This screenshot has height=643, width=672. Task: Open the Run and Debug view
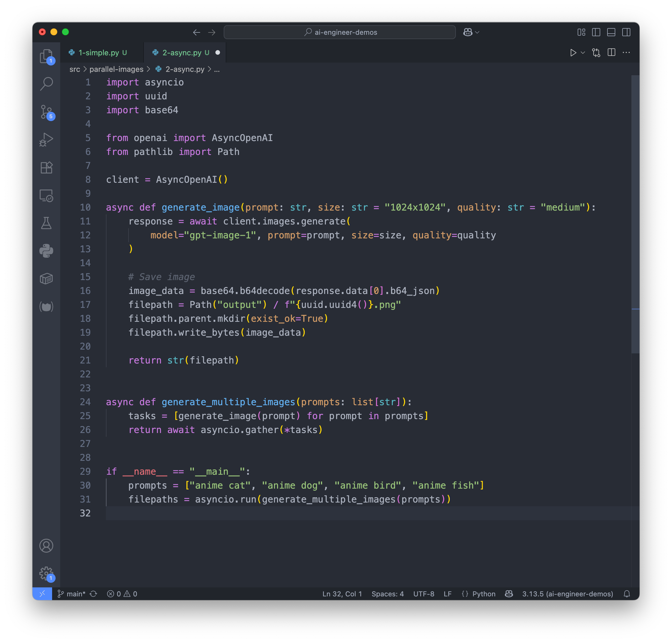coord(46,140)
